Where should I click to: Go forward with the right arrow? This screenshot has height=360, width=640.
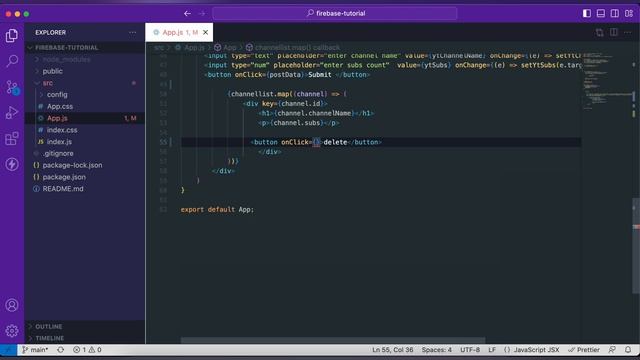pos(202,13)
